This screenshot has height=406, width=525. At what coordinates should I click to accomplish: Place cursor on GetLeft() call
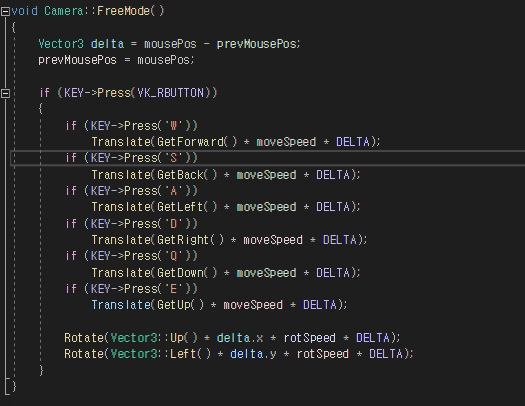tap(187, 207)
